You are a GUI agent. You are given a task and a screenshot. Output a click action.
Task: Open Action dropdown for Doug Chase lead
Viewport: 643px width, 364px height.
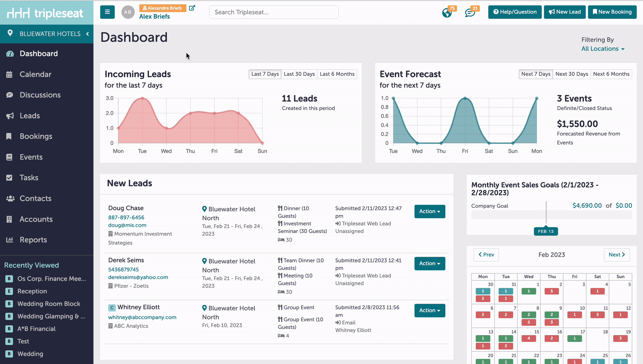430,211
